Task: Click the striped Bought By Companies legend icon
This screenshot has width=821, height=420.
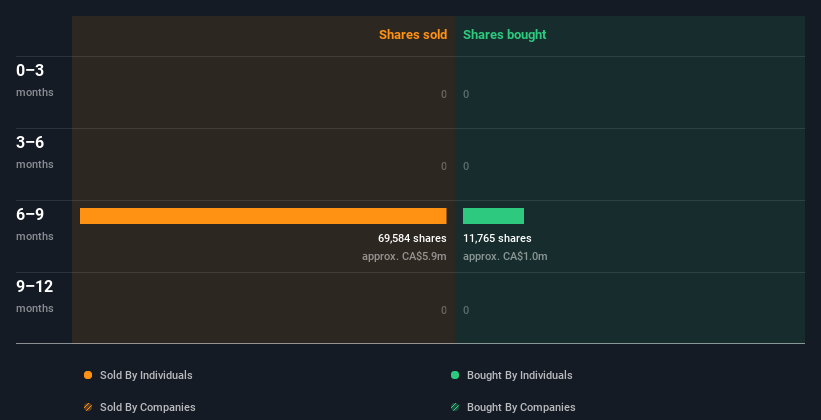Action: click(455, 407)
